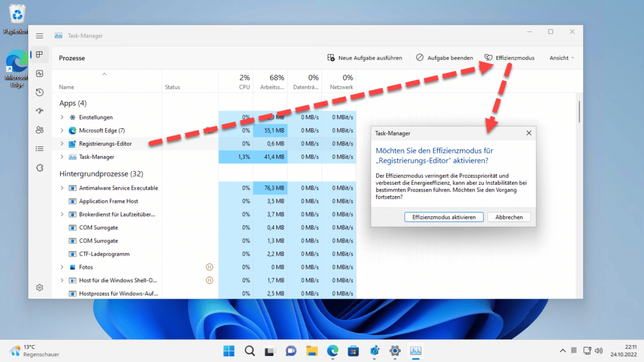Show hidden tray icons chevron
Image resolution: width=644 pixels, height=362 pixels.
(563, 351)
